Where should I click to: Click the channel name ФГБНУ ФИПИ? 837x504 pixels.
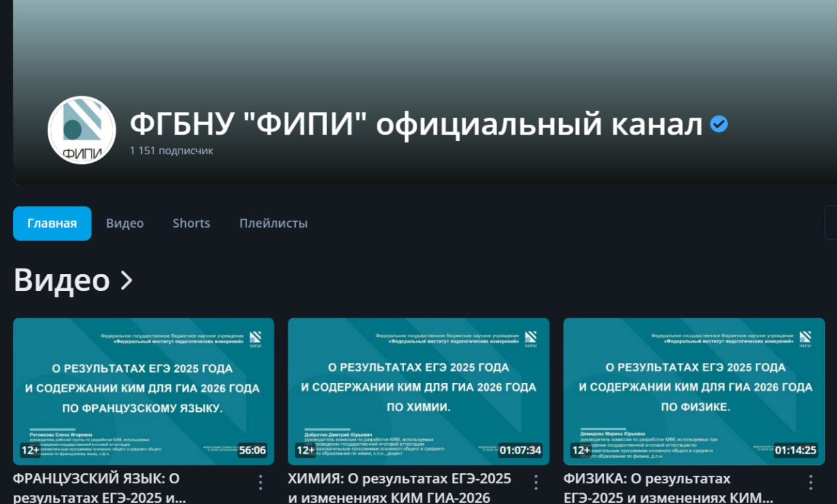coord(412,123)
